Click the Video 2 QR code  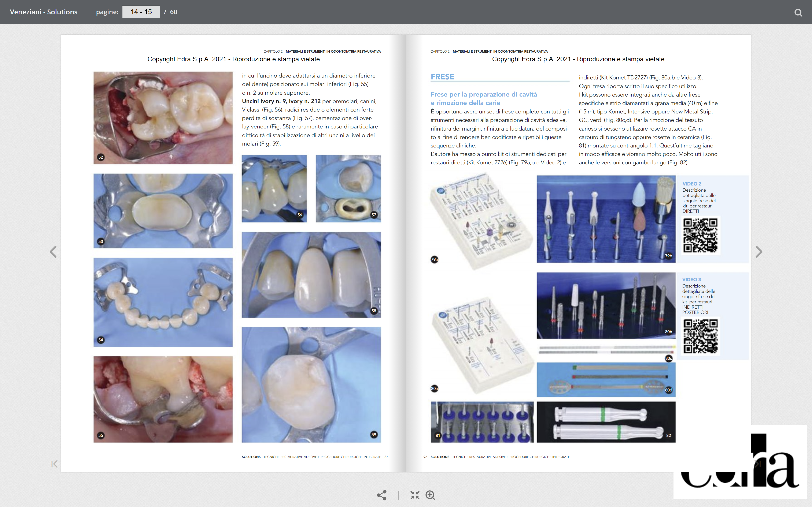pyautogui.click(x=700, y=235)
